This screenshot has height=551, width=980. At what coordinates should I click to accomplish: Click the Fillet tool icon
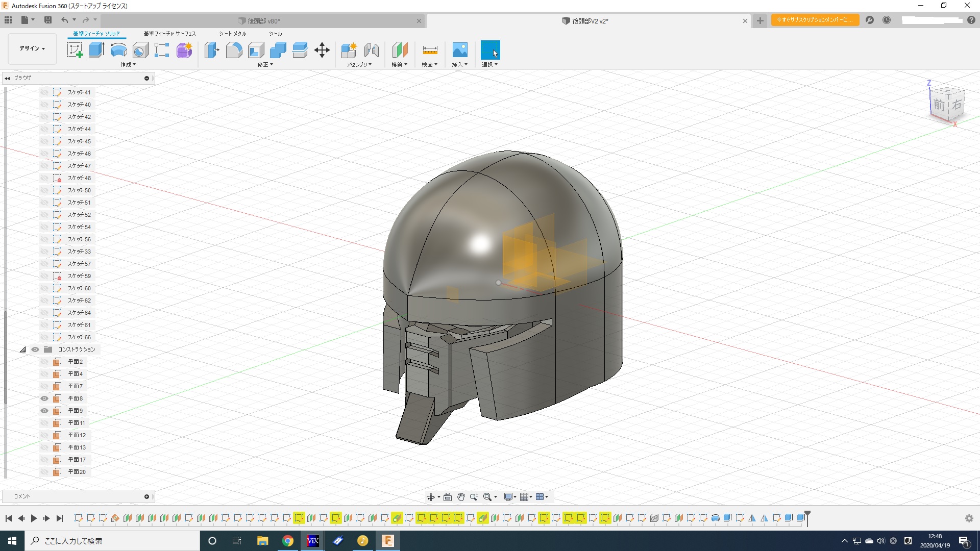(x=234, y=50)
